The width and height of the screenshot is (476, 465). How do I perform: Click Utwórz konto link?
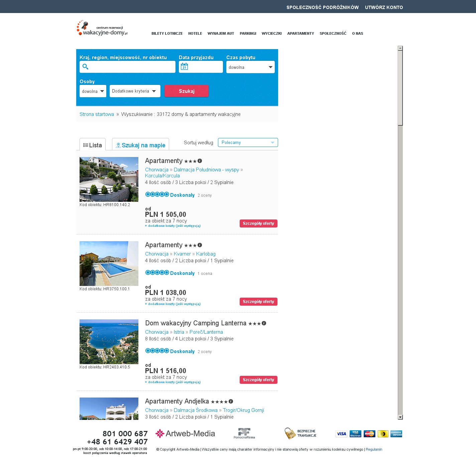[384, 7]
